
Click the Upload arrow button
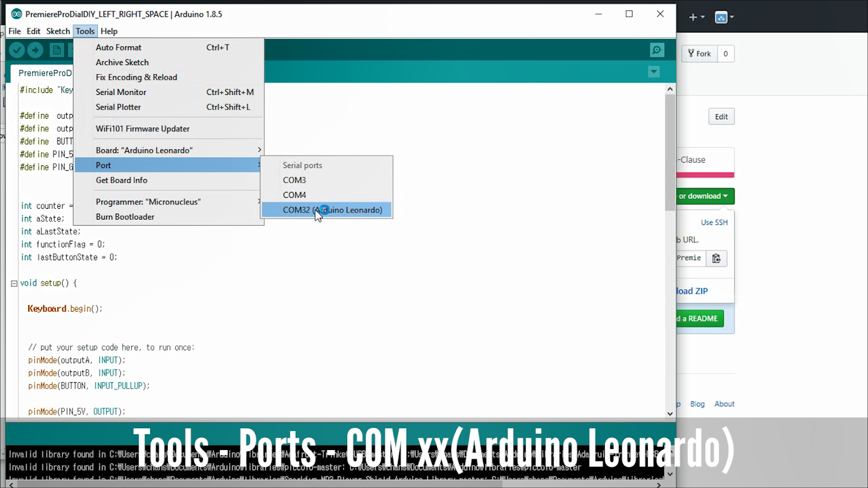coord(35,50)
